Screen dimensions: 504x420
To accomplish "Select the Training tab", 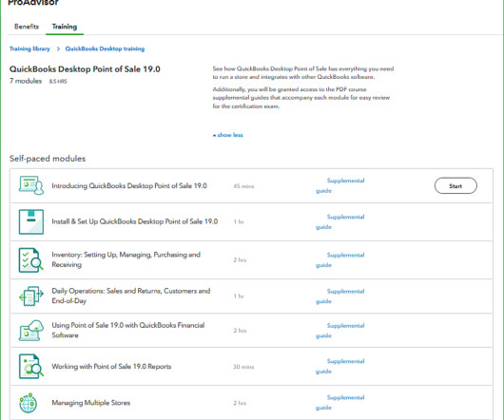I will [x=65, y=27].
